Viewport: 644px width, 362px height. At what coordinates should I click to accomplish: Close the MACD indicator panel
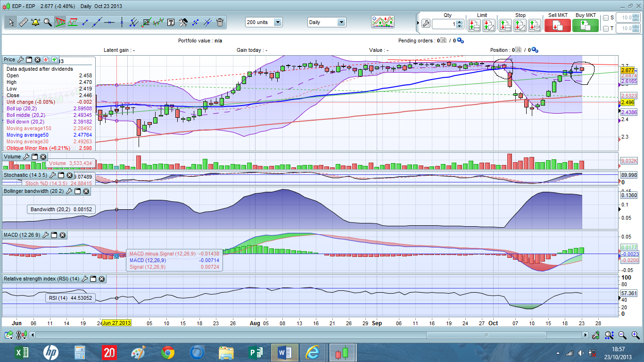63,235
